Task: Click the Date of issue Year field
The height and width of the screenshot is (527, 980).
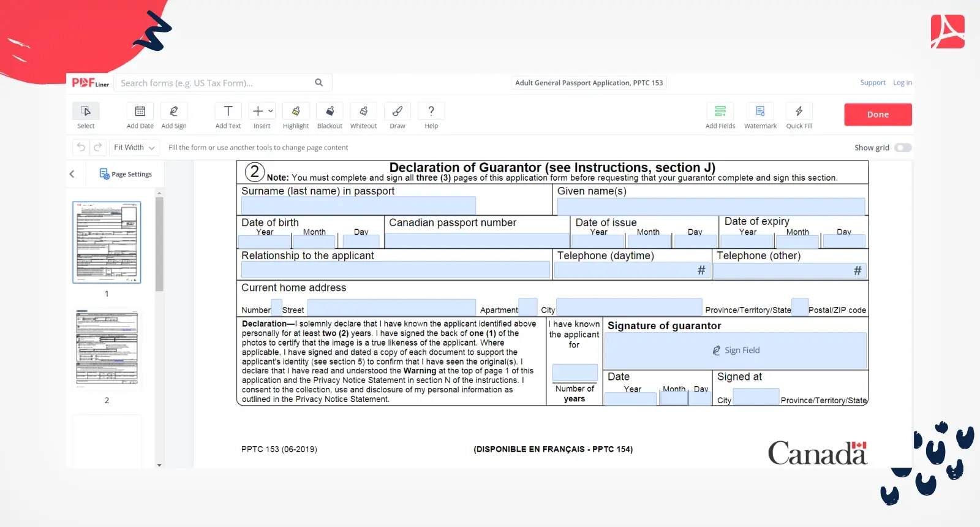Action: coord(598,241)
